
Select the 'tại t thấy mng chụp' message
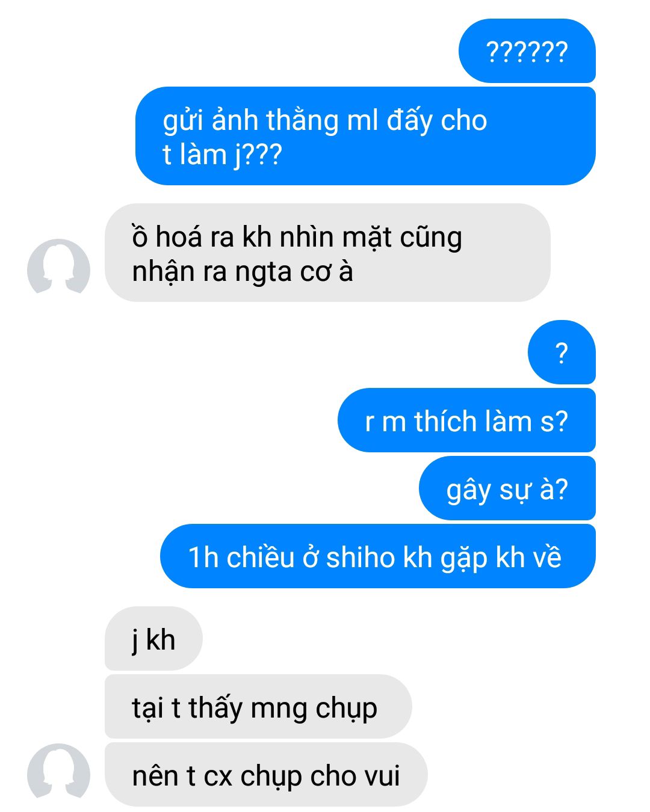[x=258, y=707]
